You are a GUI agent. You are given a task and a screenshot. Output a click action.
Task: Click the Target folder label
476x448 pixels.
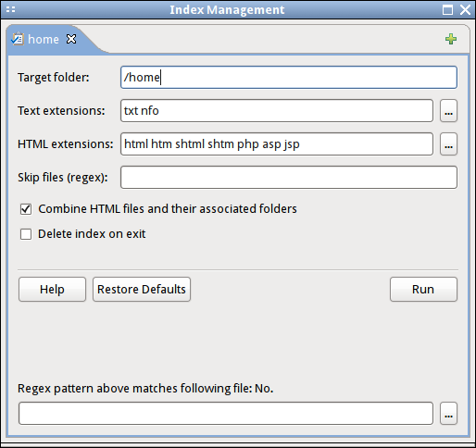tap(54, 78)
